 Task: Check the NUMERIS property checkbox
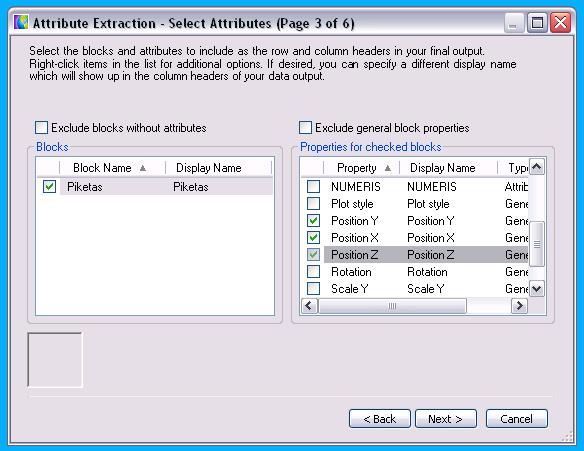[313, 186]
